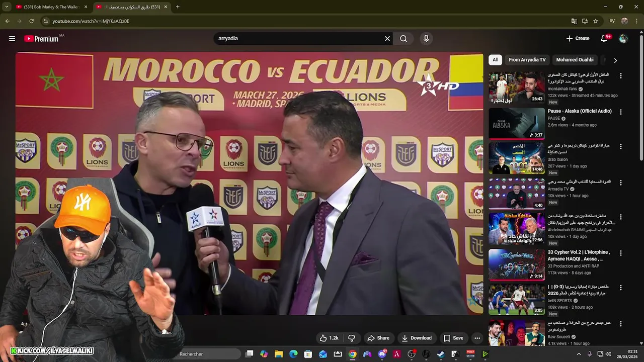Bookmark this tab with the star

point(596,21)
